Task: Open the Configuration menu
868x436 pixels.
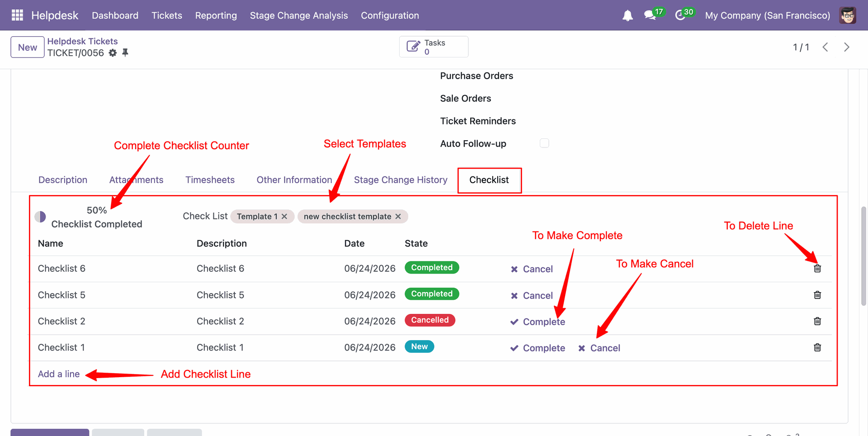Action: coord(390,15)
